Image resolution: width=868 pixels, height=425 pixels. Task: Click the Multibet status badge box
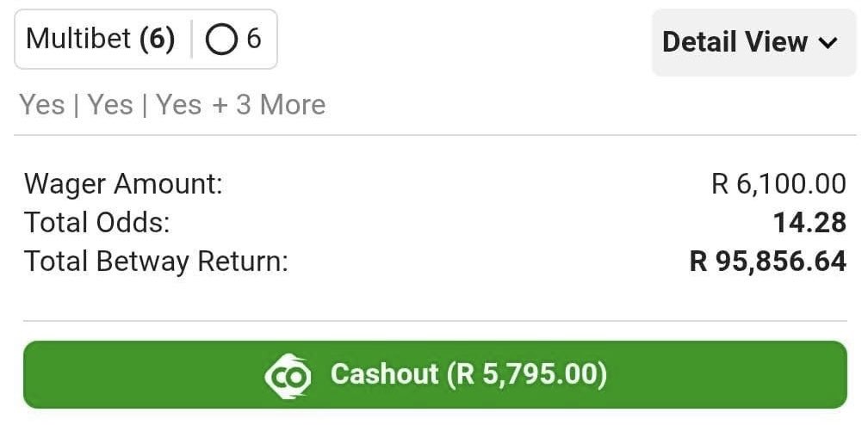pos(146,40)
